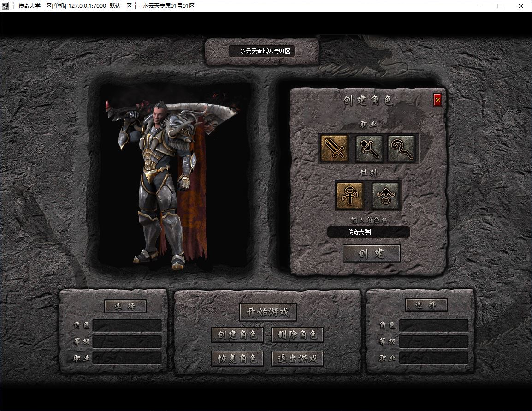Click the 职业 heading in create panel
The width and height of the screenshot is (532, 411).
368,125
